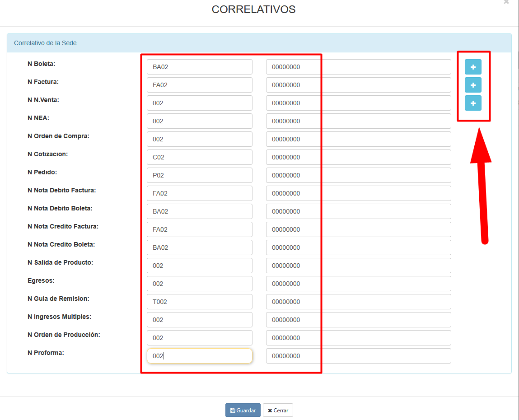Select the N Boleta number field
The width and height of the screenshot is (519, 420).
pos(358,67)
